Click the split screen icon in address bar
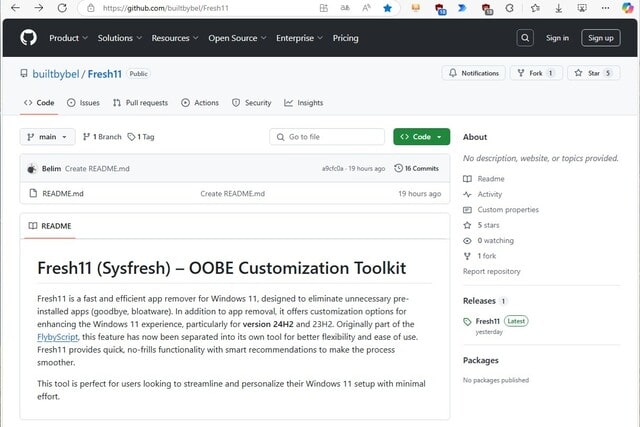Screen dimensions: 640x427 click(x=324, y=8)
